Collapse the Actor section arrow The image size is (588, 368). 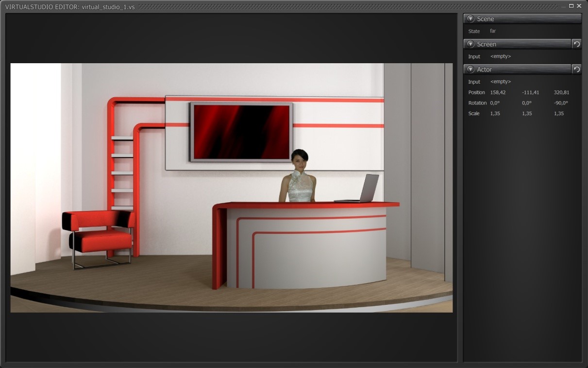tap(470, 70)
